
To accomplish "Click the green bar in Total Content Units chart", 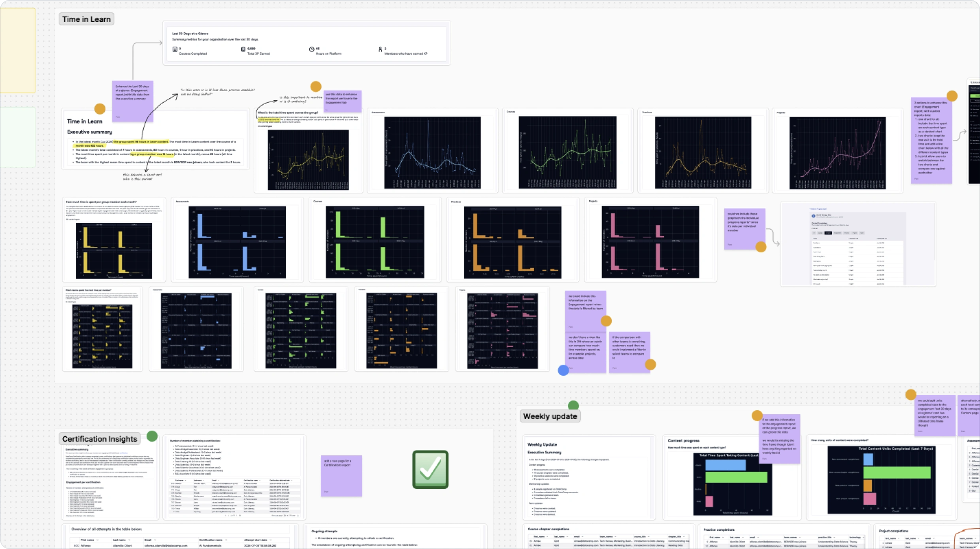I will tap(897, 472).
